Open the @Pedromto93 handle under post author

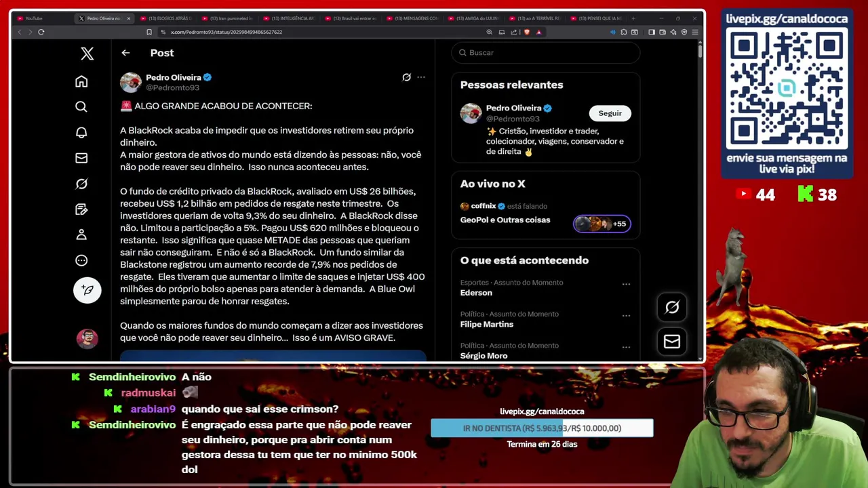172,87
